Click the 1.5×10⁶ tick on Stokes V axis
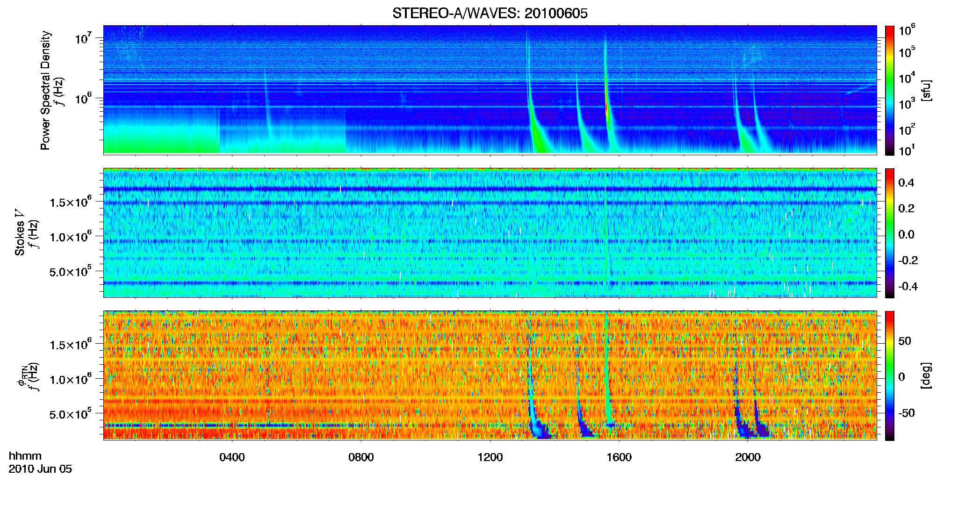 (x=70, y=202)
